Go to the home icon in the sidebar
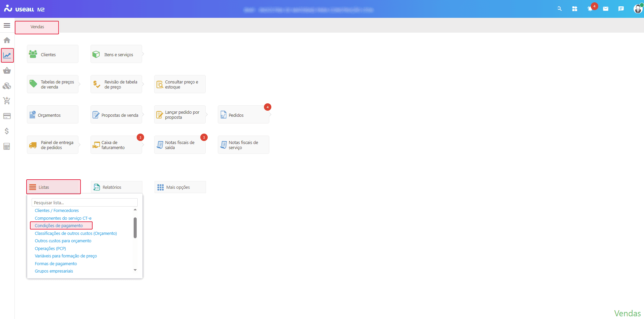Viewport: 644px width, 319px height. (x=7, y=40)
